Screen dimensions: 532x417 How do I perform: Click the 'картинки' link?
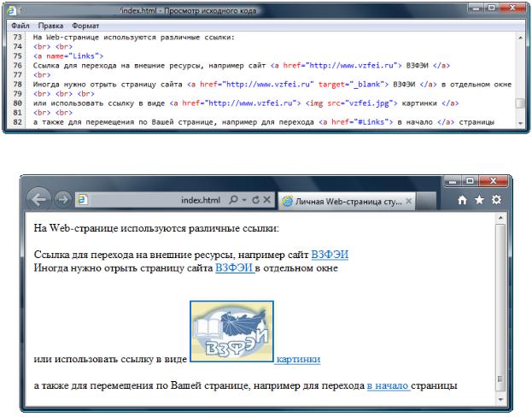click(x=298, y=359)
